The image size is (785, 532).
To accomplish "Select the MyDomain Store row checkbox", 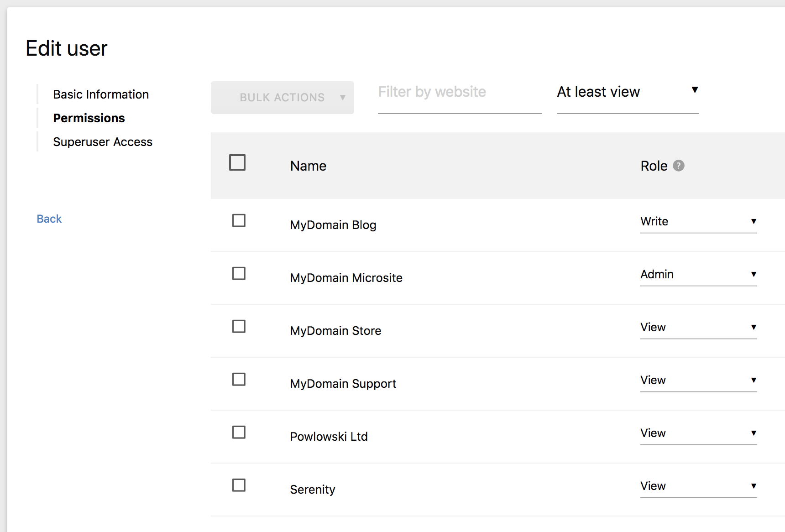I will click(239, 327).
